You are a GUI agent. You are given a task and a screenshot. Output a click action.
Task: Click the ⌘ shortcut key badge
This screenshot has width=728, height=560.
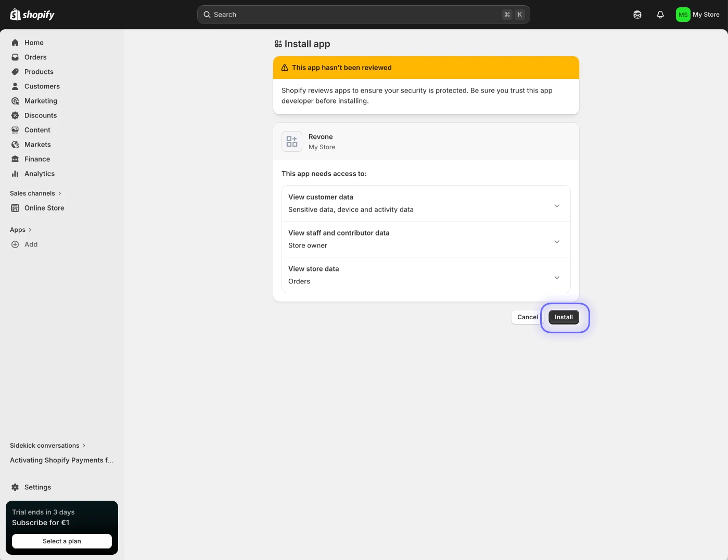(x=507, y=15)
